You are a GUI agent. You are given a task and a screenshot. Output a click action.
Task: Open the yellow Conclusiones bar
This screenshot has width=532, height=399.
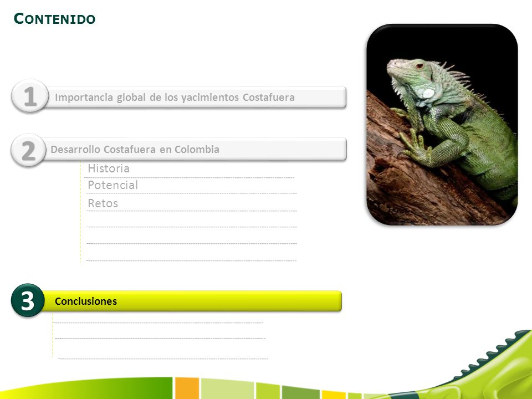[192, 301]
